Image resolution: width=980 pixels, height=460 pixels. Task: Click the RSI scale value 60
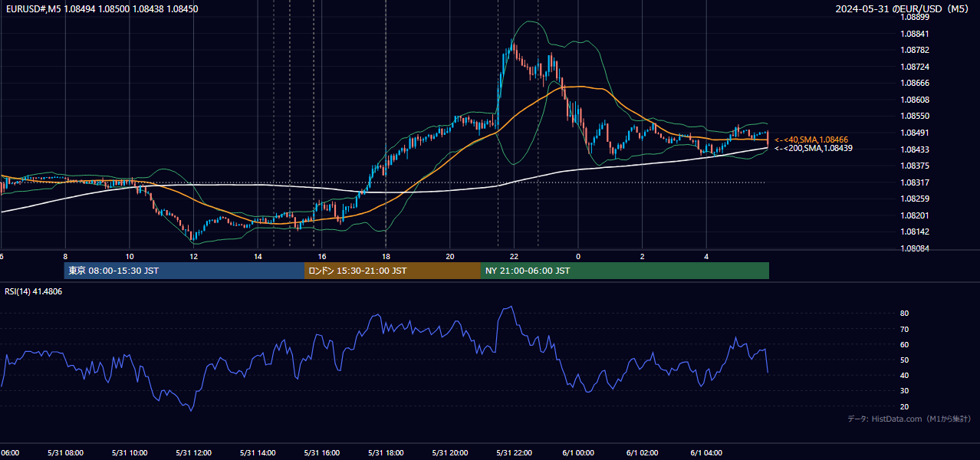point(905,345)
